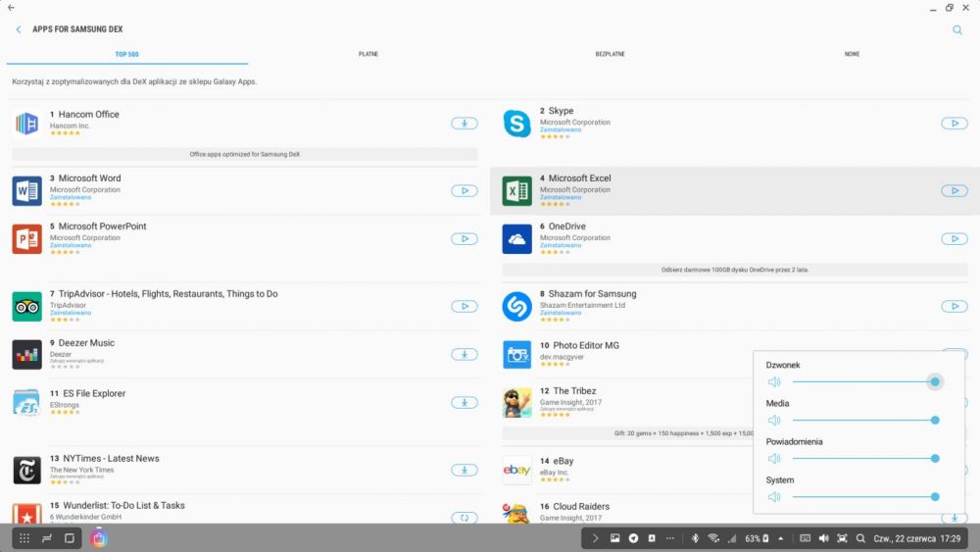Launch Microsoft Excel with its play button

[x=955, y=190]
